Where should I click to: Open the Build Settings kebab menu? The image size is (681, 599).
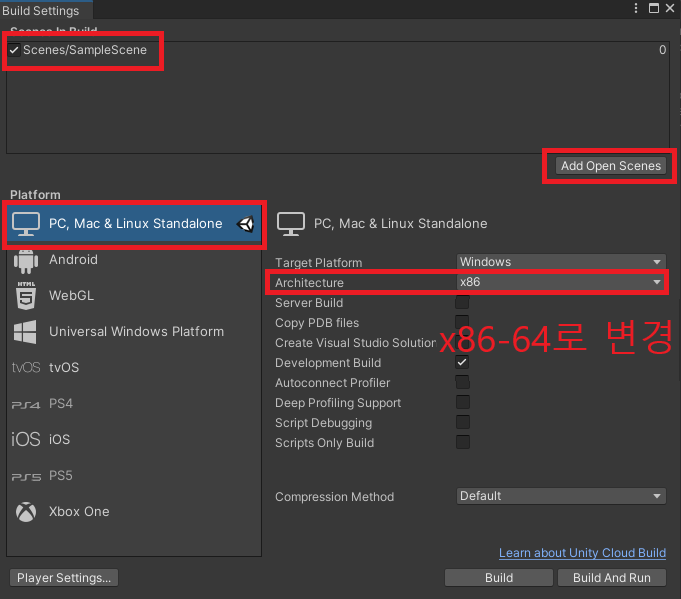(x=636, y=8)
